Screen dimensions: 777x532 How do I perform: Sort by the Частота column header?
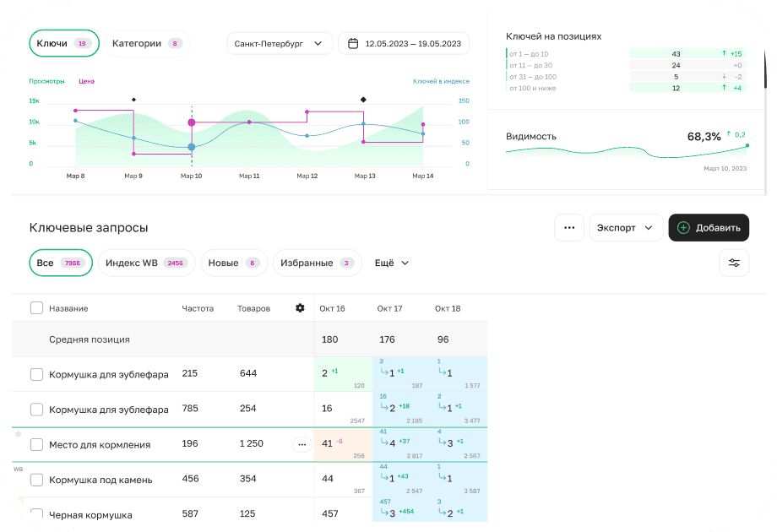click(x=198, y=308)
